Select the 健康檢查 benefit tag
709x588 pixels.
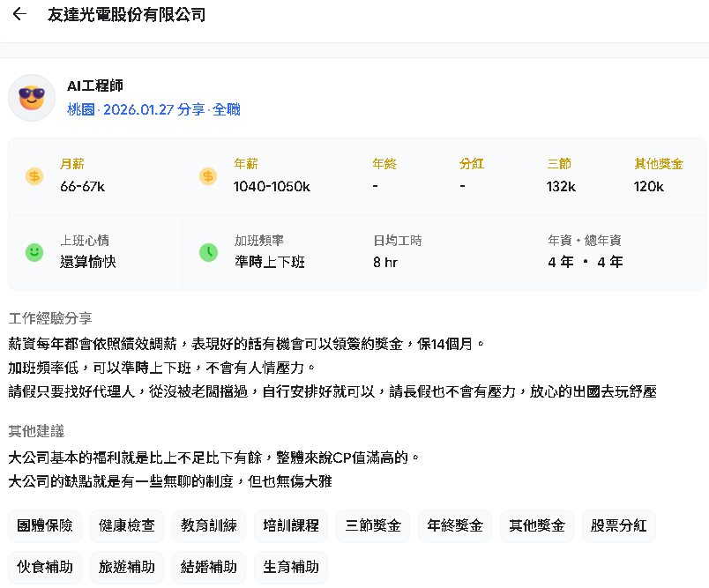coord(127,525)
